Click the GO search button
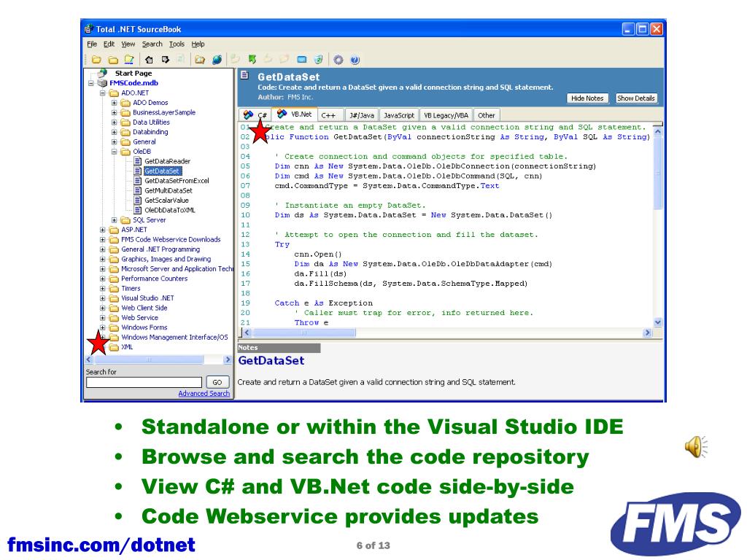The height and width of the screenshot is (560, 747). [x=217, y=382]
